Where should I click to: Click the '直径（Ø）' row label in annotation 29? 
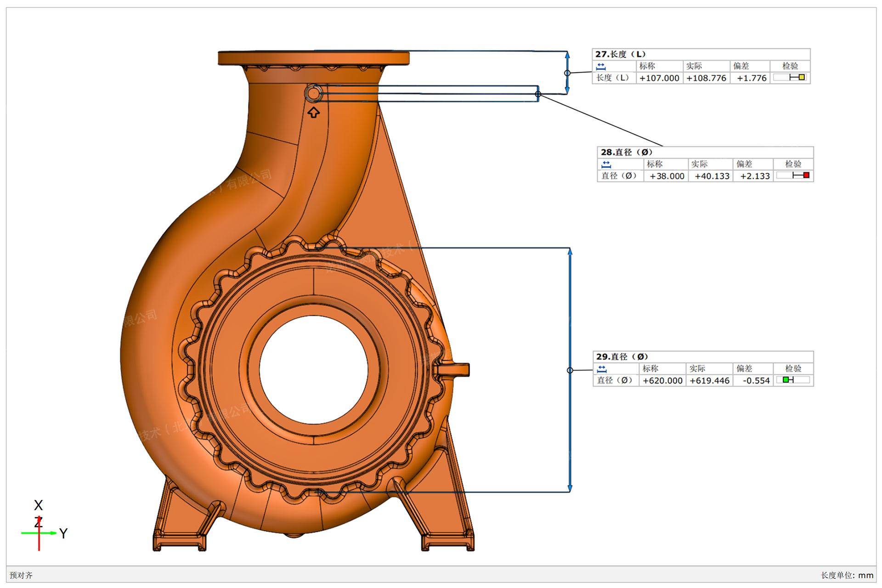pos(615,380)
